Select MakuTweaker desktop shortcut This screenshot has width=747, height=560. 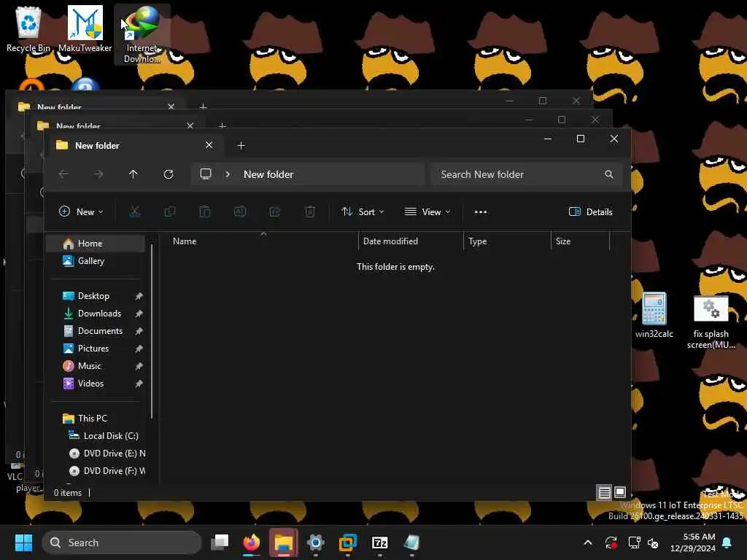pyautogui.click(x=85, y=29)
